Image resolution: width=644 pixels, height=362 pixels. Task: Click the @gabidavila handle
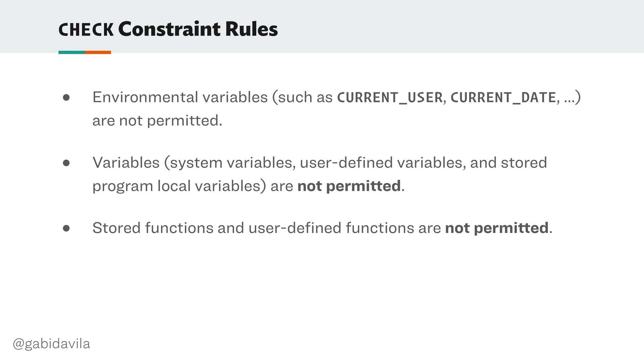pyautogui.click(x=51, y=344)
